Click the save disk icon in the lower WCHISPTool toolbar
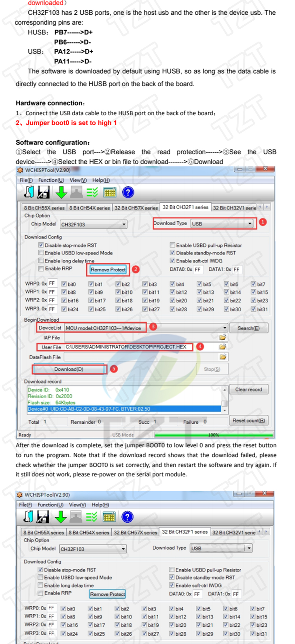This screenshot has width=295, height=644. click(x=43, y=517)
